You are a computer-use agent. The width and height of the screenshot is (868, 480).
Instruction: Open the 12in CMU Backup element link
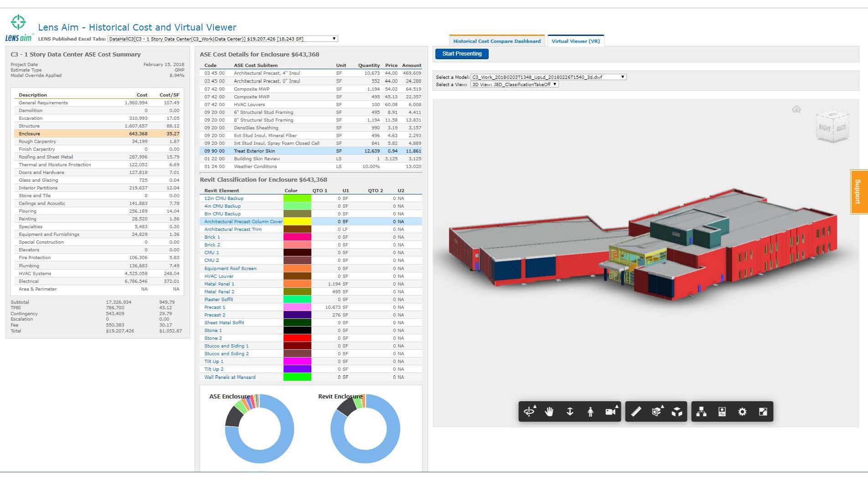pyautogui.click(x=224, y=199)
